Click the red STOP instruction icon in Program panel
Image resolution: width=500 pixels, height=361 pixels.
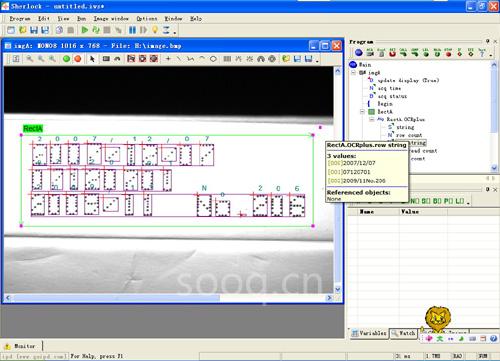point(448,53)
